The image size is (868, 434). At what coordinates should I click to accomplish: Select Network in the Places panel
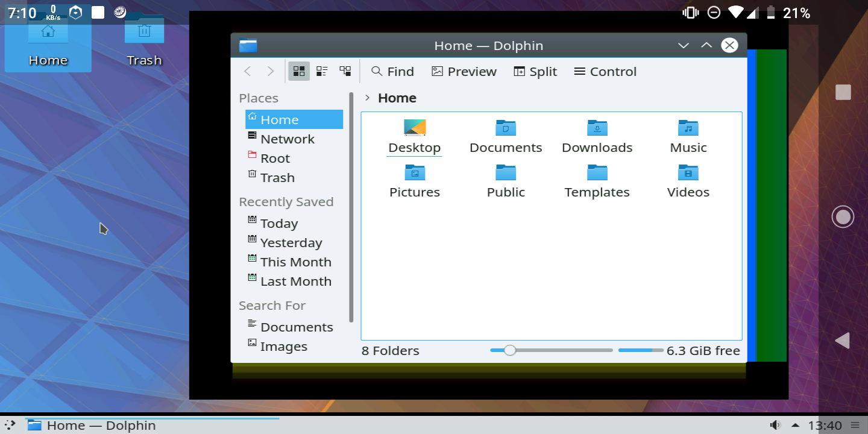[x=288, y=139]
